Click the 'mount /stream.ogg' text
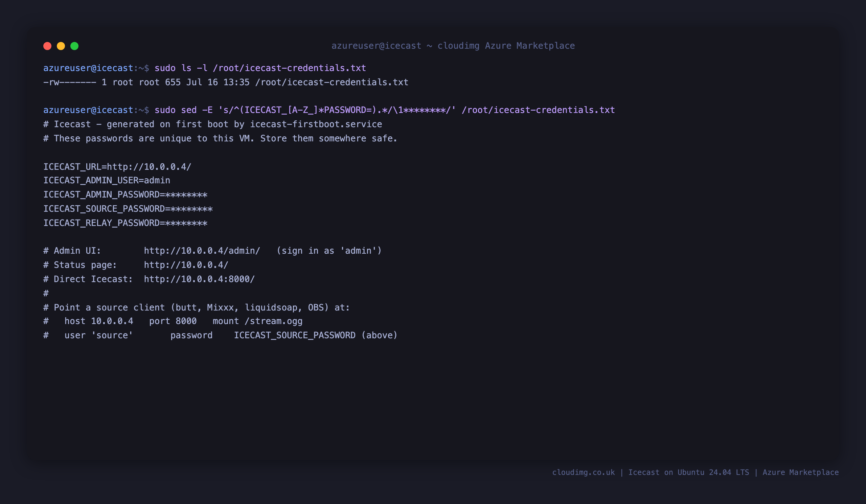This screenshot has width=866, height=504. 258,321
